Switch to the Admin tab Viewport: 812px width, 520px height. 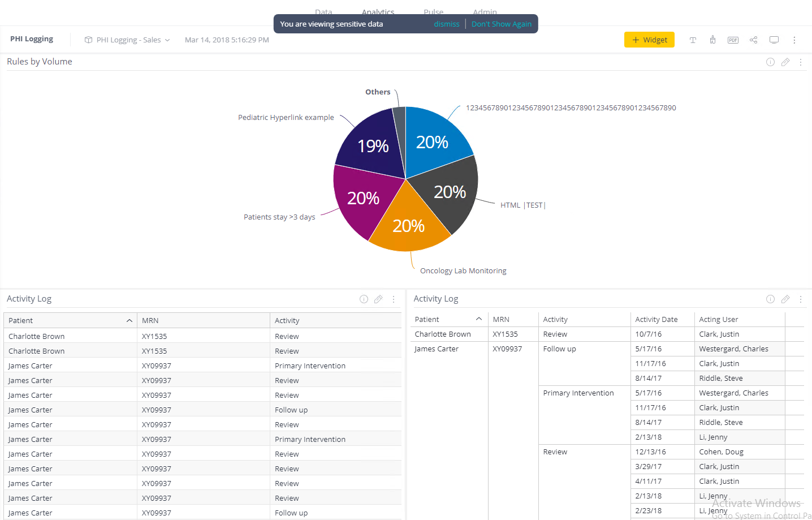485,11
